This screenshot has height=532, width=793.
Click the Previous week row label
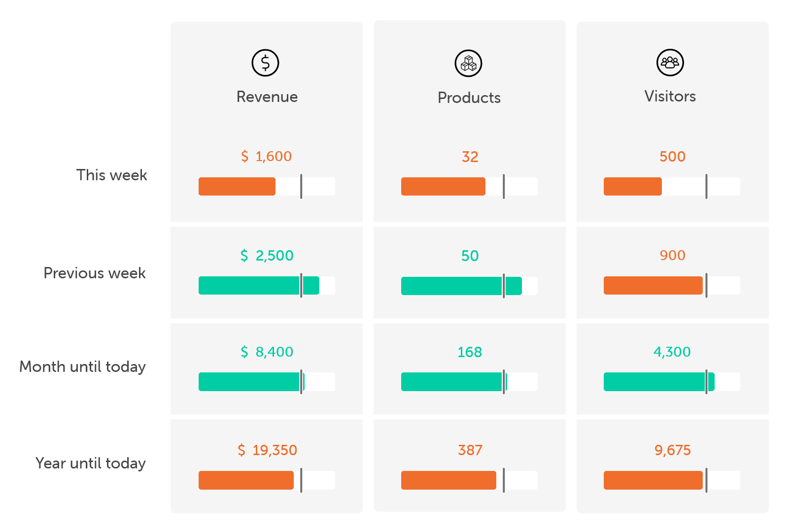click(95, 273)
